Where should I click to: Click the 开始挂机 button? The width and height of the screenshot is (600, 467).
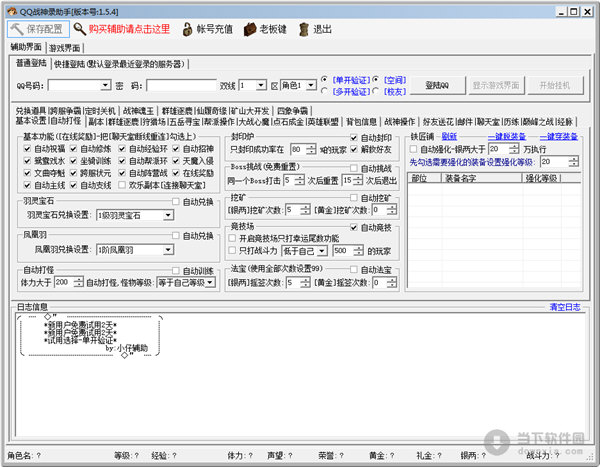tap(555, 85)
